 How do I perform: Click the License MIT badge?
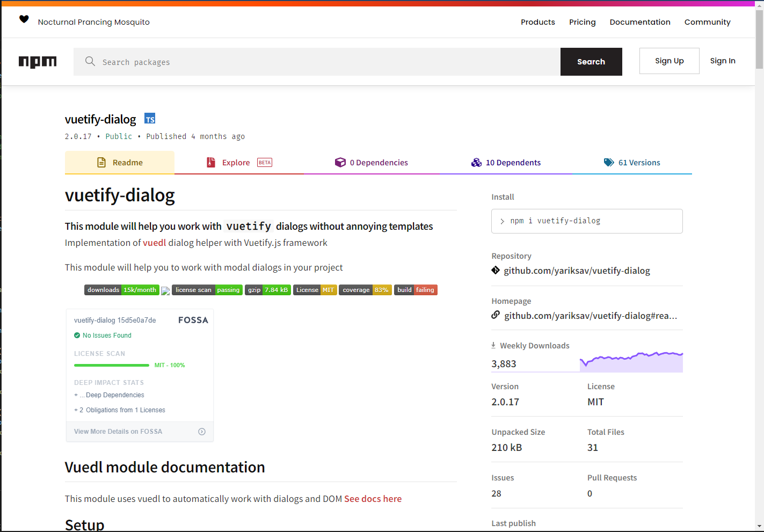coord(315,290)
